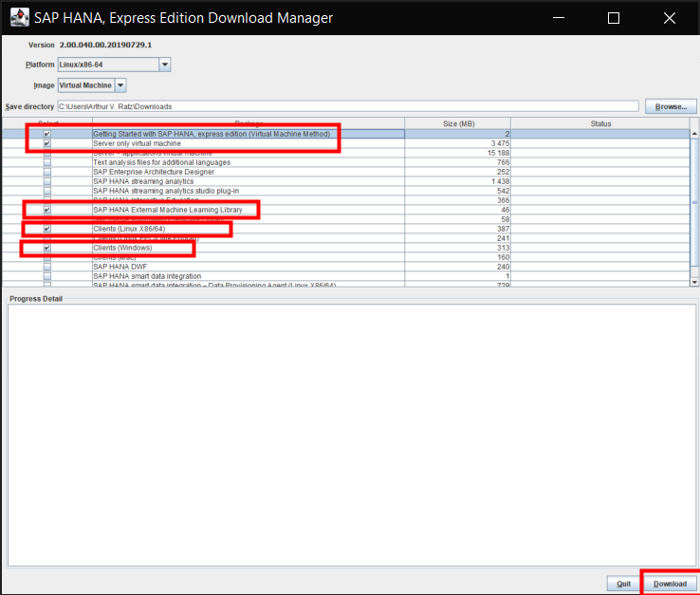Select 'SAP HANA streaming analytics studio plug-in' text
Screen dimensions: 700x595
point(166,191)
